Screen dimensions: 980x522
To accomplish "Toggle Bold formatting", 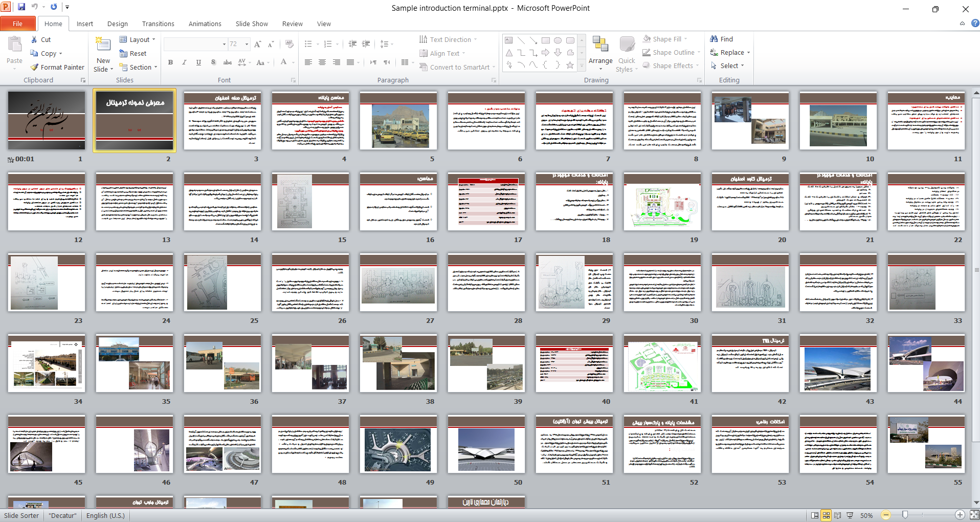I will tap(170, 62).
